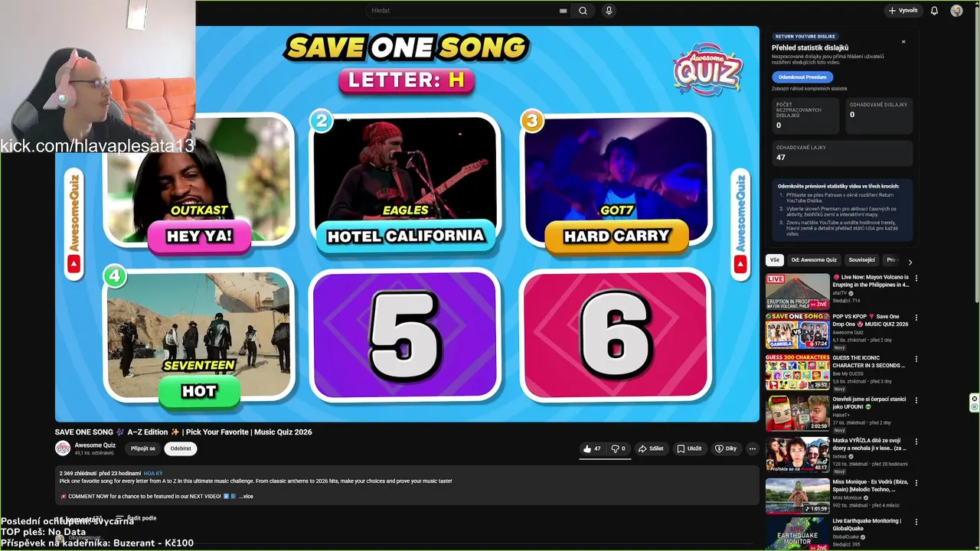Start voice search with the microphone icon
Image resolution: width=980 pixels, height=551 pixels.
[609, 11]
